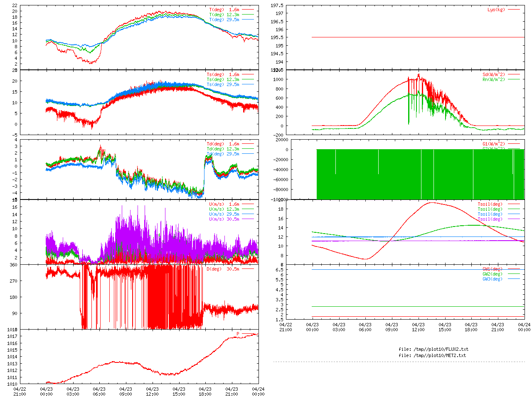This screenshot has height=399, width=532.
Task: Select the purple U(m/s) 30.5m legend label
Action: [224, 219]
